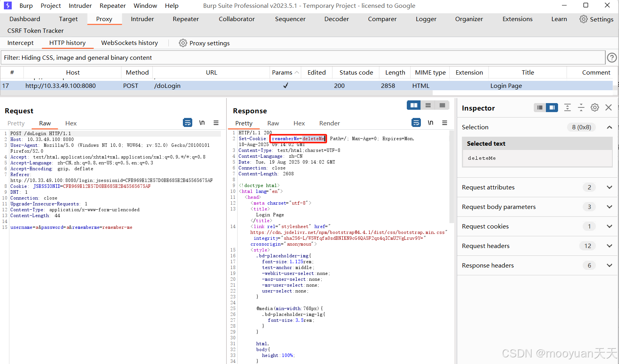Viewport: 619px width, 364px height.
Task: Open the Project menu
Action: tap(51, 5)
